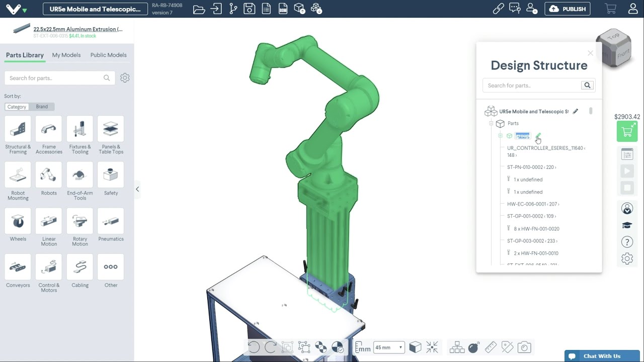Viewport: 644px width, 362px height.
Task: Collapse the left parts library panel
Action: 137,189
